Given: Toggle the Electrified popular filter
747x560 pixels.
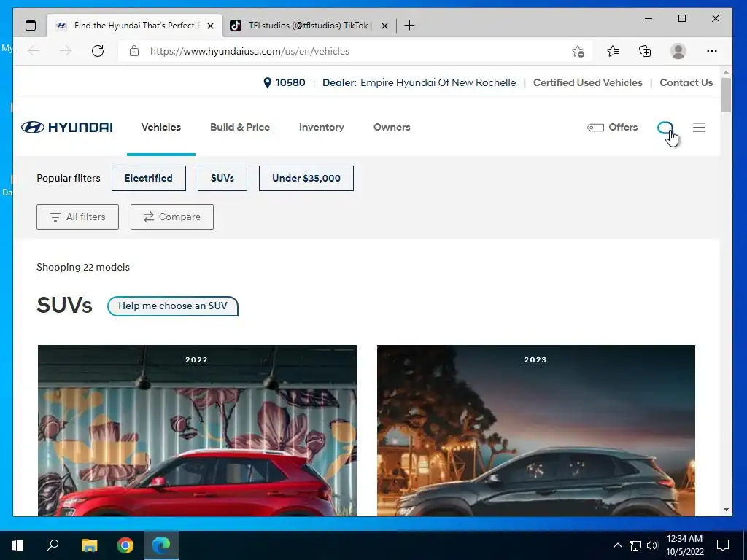Looking at the screenshot, I should (149, 178).
